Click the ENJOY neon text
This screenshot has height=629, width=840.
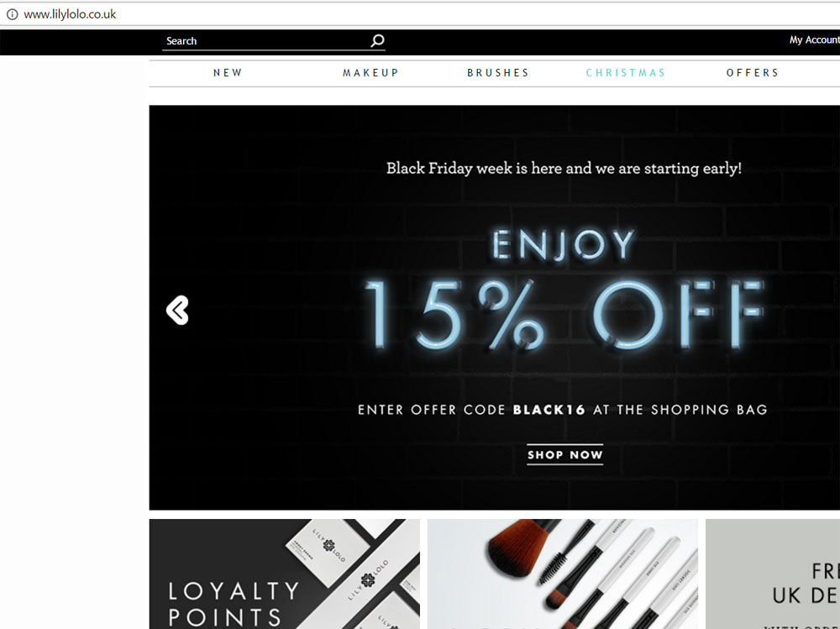(564, 245)
